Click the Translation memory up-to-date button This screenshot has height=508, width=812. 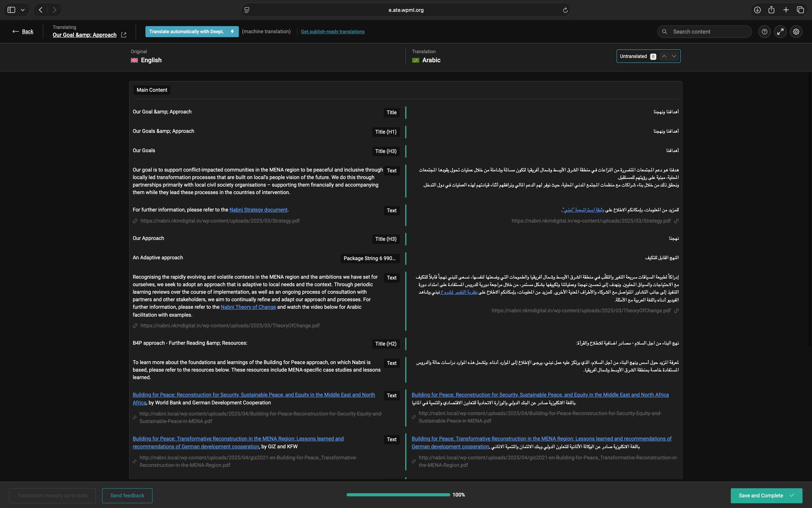coord(52,496)
